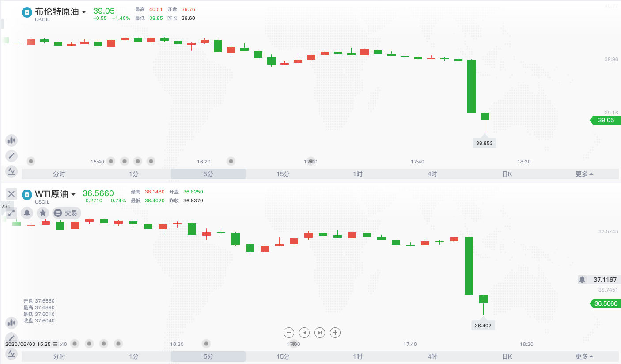Add to favorites with the star icon
The width and height of the screenshot is (621, 364).
[43, 213]
